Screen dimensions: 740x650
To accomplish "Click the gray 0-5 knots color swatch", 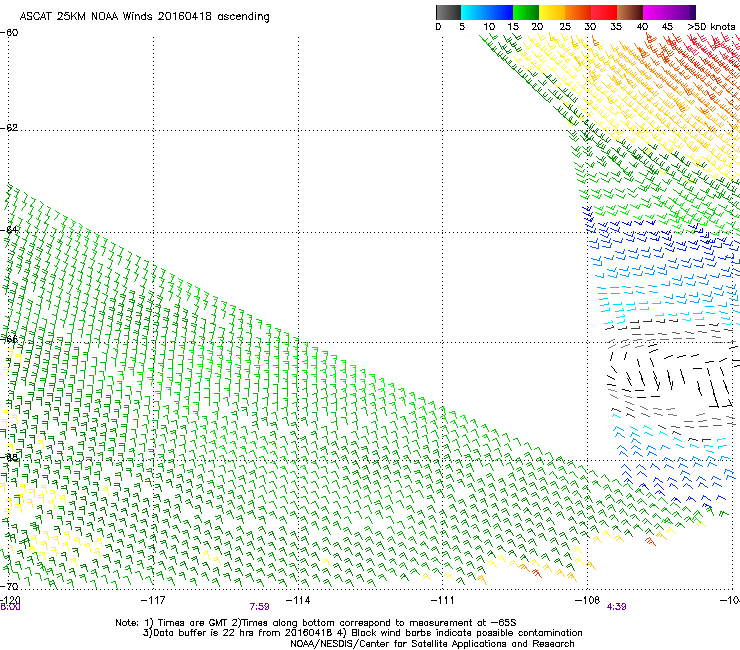I will [x=448, y=12].
